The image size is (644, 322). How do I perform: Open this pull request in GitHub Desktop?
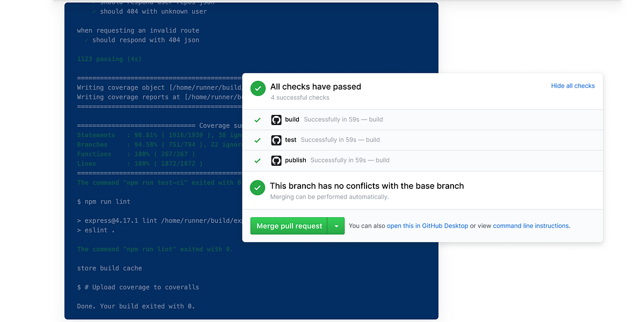(x=427, y=226)
